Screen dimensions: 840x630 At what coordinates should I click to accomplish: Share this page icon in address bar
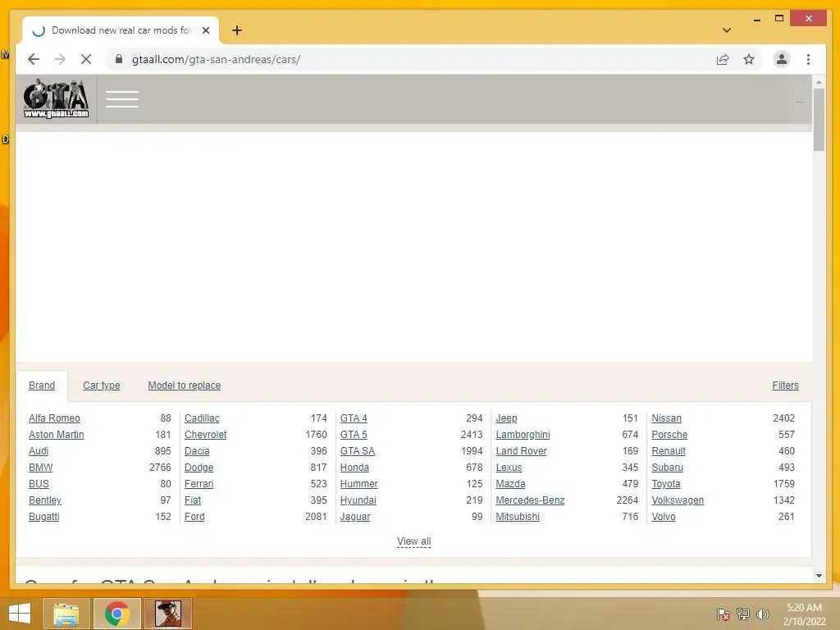(x=723, y=59)
